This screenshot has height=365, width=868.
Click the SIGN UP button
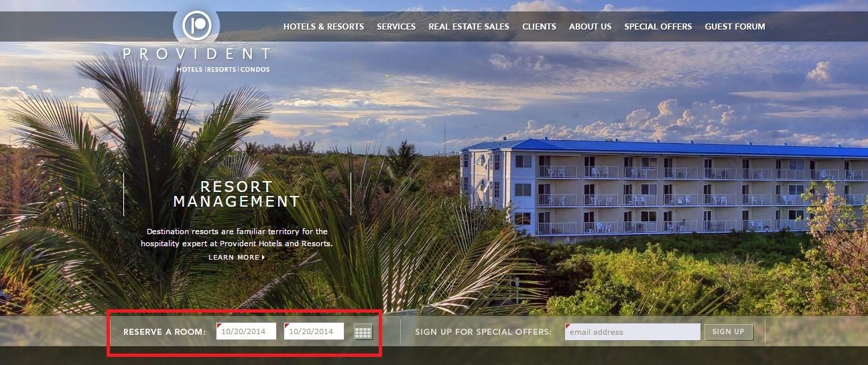[x=729, y=331]
